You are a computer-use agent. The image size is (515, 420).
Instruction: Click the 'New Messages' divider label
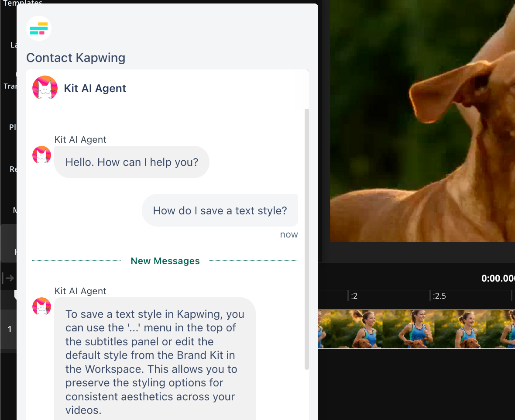pos(165,261)
